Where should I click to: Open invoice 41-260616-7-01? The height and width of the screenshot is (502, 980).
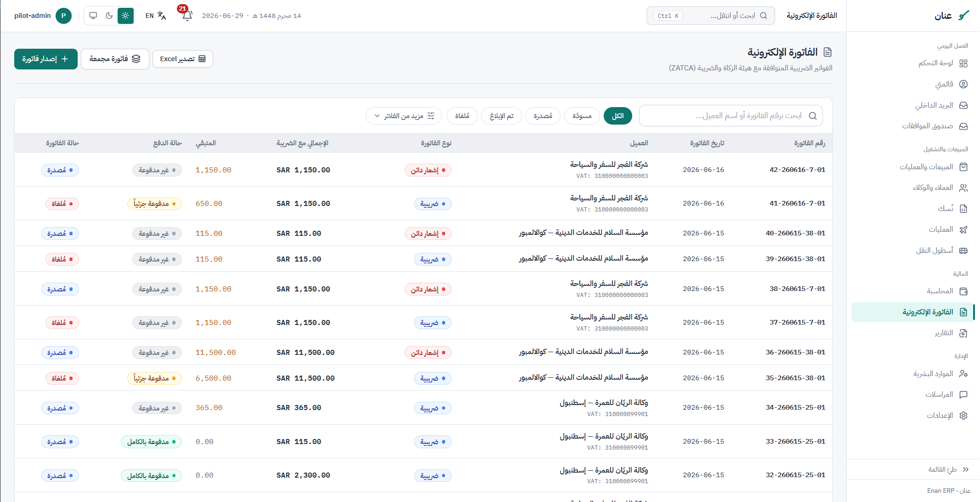(x=797, y=203)
